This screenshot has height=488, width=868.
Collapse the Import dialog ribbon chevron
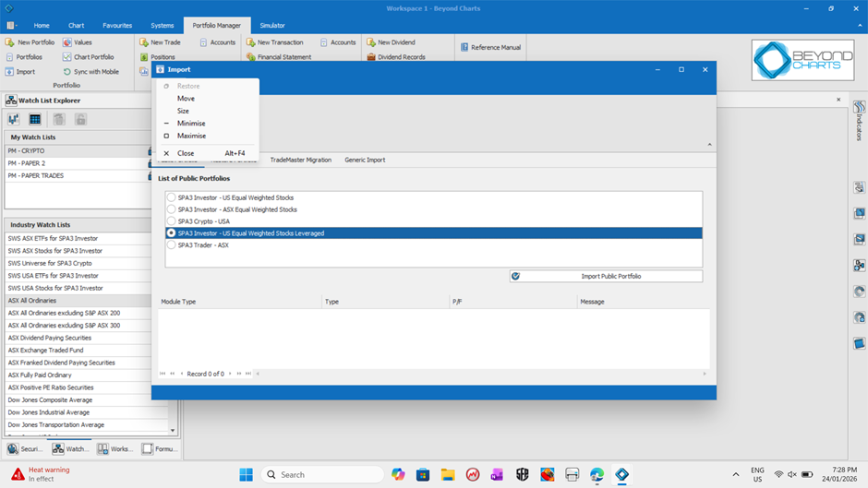[x=709, y=145]
